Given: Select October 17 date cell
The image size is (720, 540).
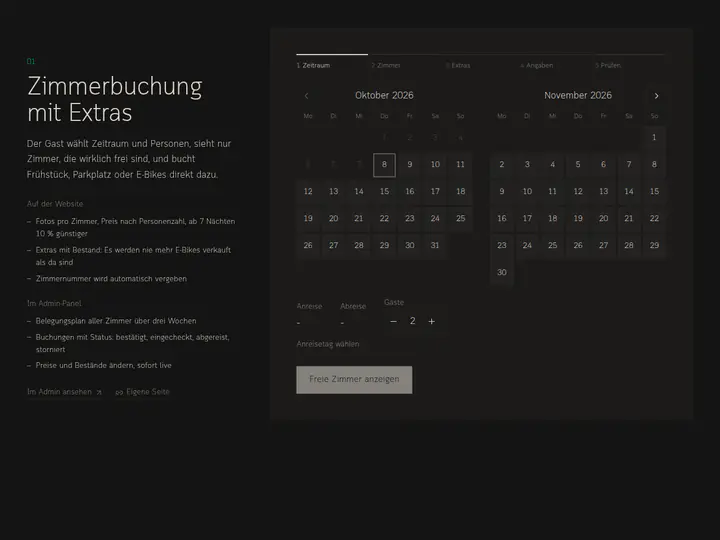Looking at the screenshot, I should tap(435, 191).
